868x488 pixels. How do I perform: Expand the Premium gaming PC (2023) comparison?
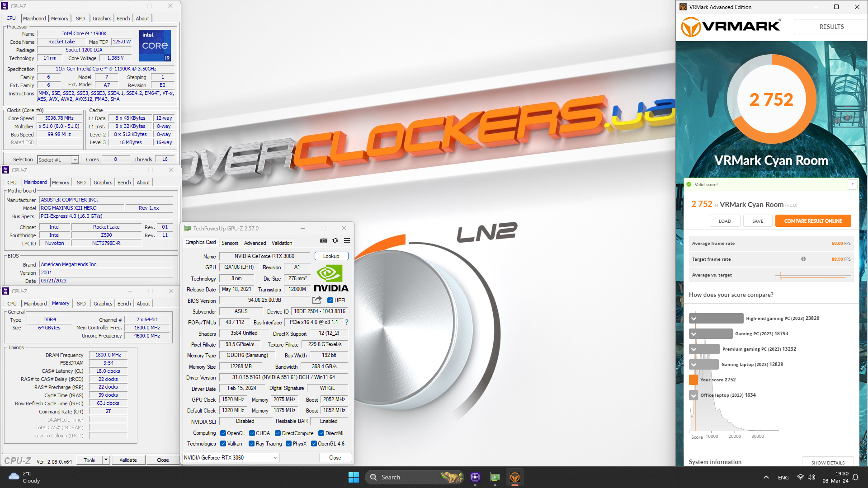693,349
